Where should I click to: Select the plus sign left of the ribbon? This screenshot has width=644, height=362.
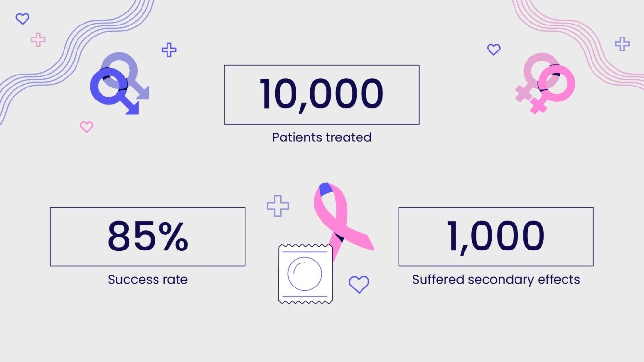click(x=278, y=206)
